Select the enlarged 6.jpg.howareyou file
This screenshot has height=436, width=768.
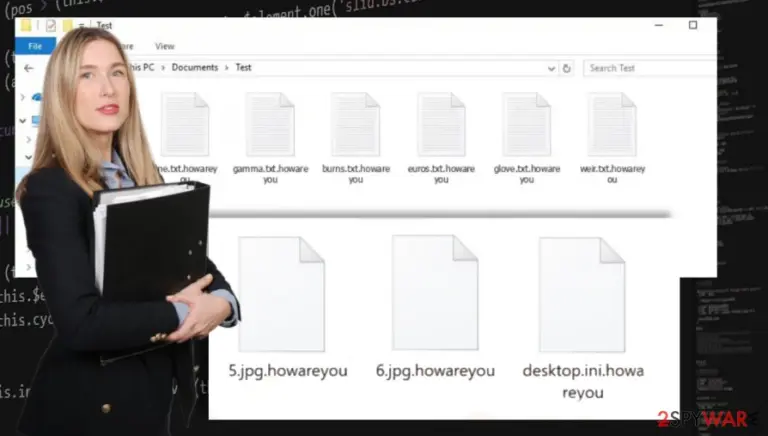pyautogui.click(x=435, y=306)
